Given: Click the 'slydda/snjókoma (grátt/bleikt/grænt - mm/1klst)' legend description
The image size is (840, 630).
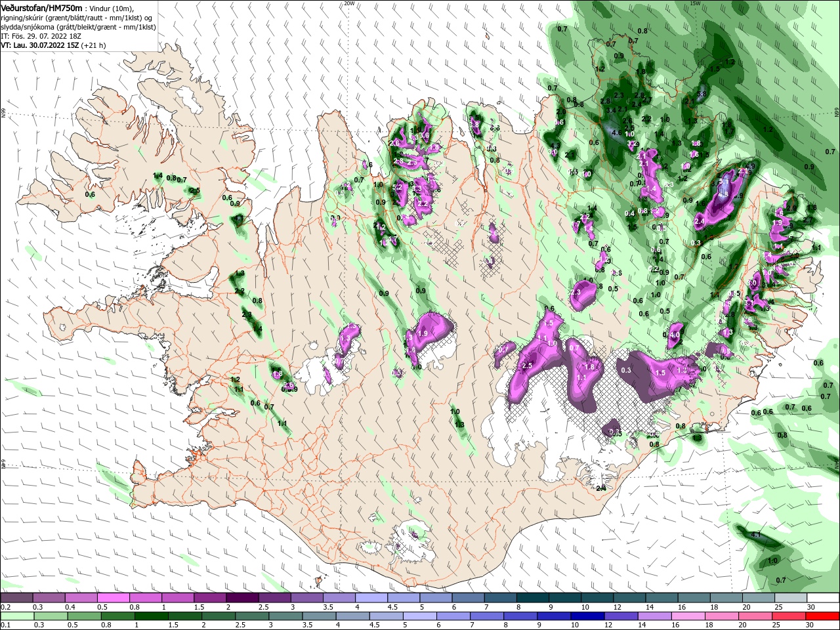Looking at the screenshot, I should click(78, 27).
